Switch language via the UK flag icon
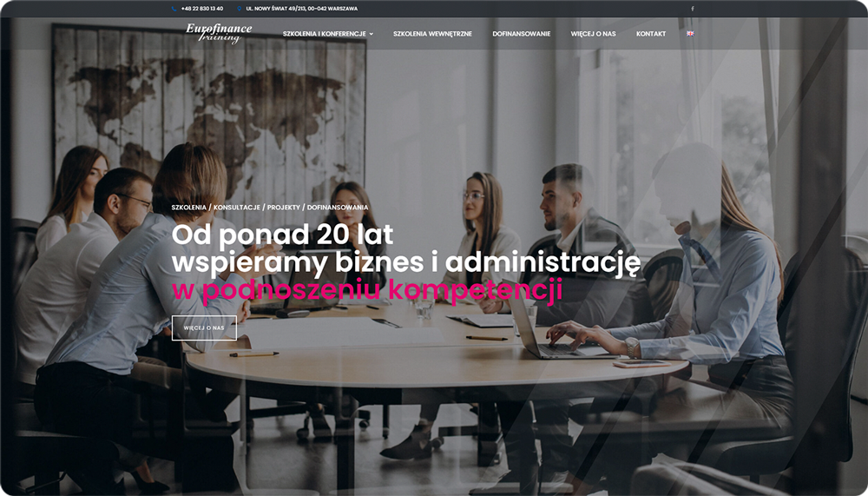 click(x=690, y=34)
